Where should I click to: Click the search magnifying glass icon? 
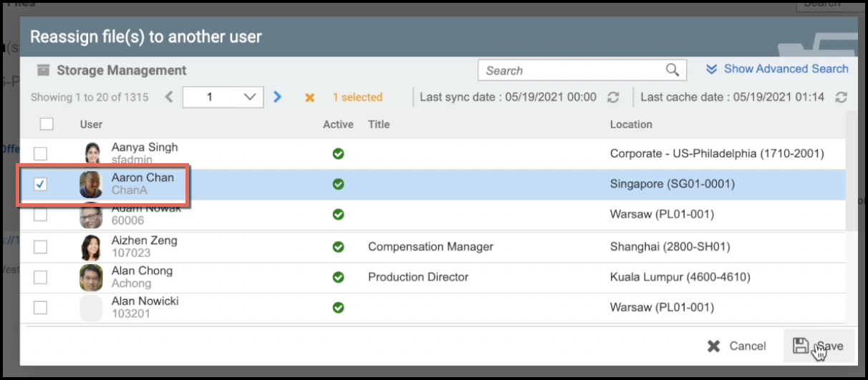[x=672, y=70]
